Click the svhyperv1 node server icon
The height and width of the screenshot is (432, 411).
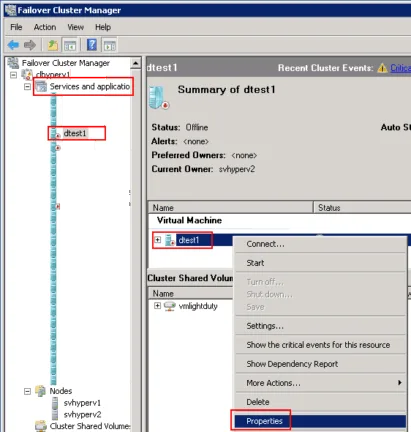point(55,403)
